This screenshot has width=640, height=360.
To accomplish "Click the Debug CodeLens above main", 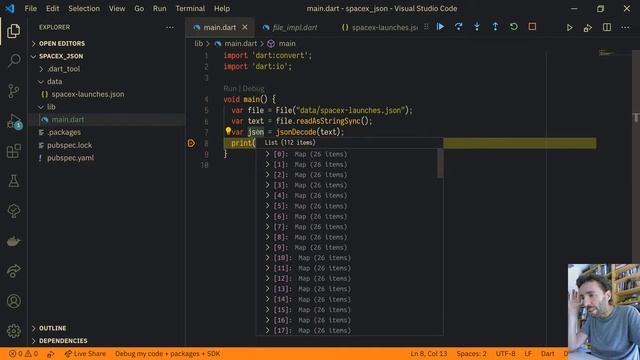I will (x=253, y=89).
